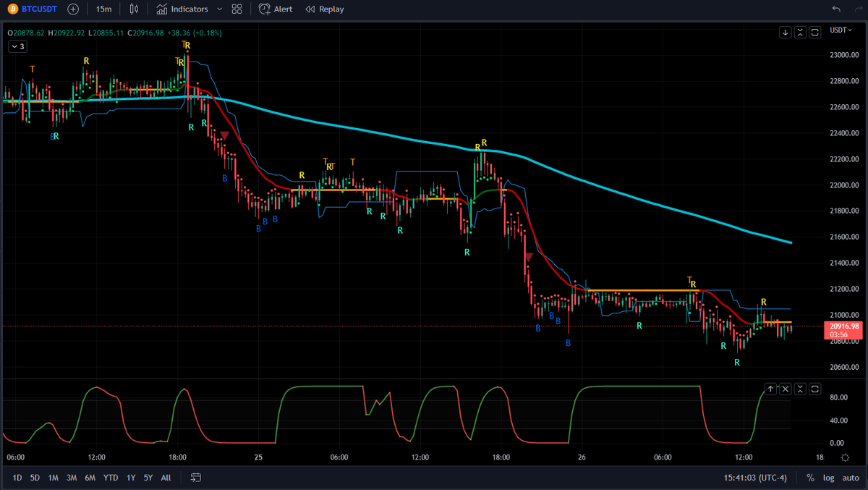This screenshot has width=868, height=490.
Task: Open the candlestick chart style selector
Action: point(134,9)
